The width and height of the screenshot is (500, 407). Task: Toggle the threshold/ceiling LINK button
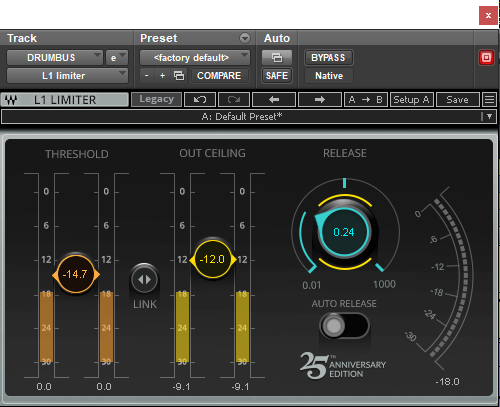coord(144,279)
